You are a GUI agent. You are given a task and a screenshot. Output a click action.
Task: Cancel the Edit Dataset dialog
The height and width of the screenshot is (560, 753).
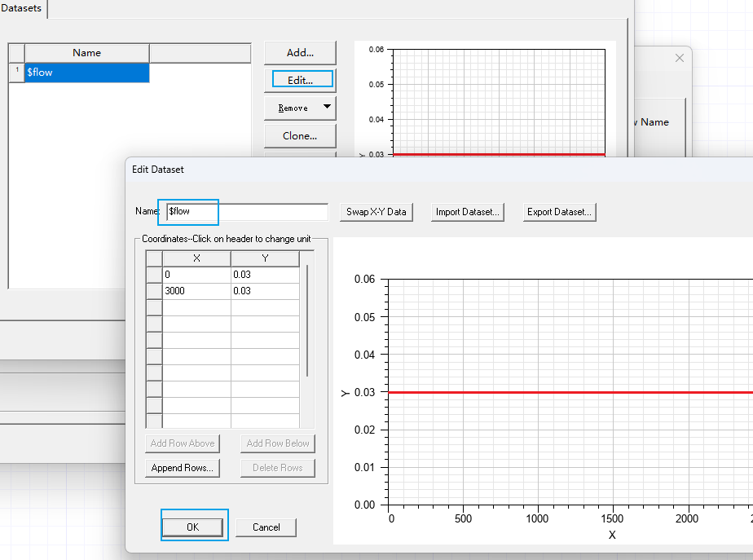(266, 527)
